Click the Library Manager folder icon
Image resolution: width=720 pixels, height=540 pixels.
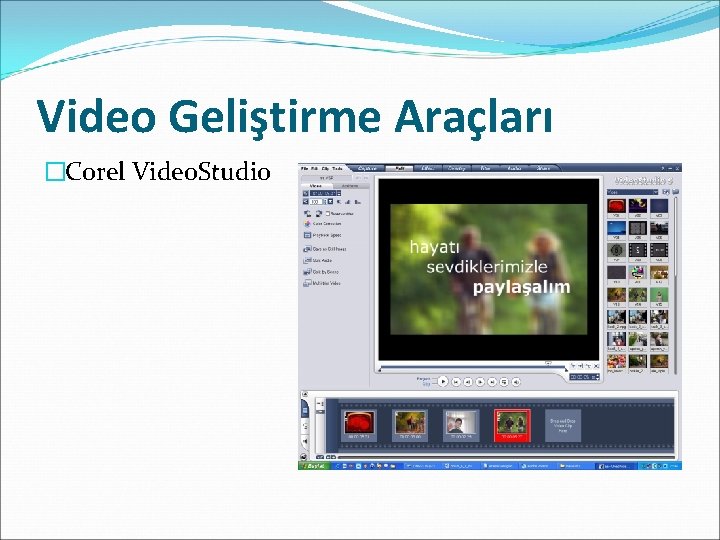[x=675, y=192]
